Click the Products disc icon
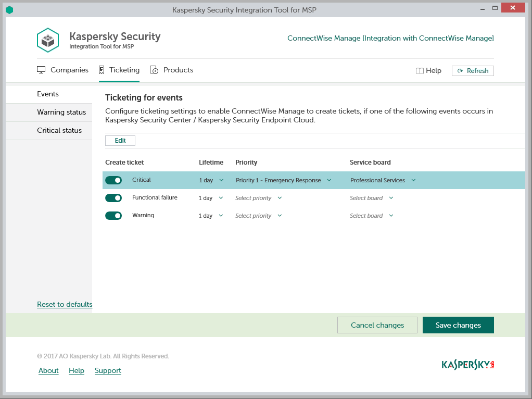Screen dimensions: 532x399 (154, 70)
